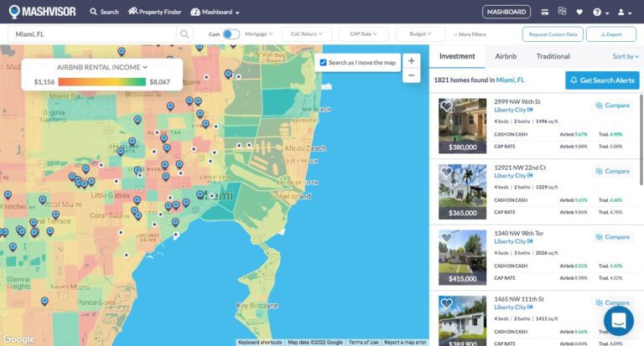Switch to the Airbnb tab
Image resolution: width=644 pixels, height=346 pixels.
point(506,56)
